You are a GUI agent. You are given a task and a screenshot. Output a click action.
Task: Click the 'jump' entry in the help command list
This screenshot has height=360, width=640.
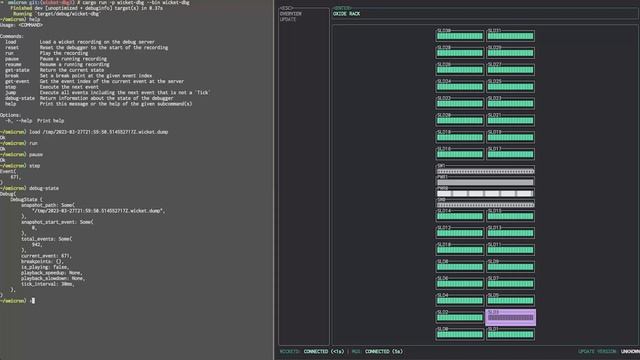click(x=107, y=93)
